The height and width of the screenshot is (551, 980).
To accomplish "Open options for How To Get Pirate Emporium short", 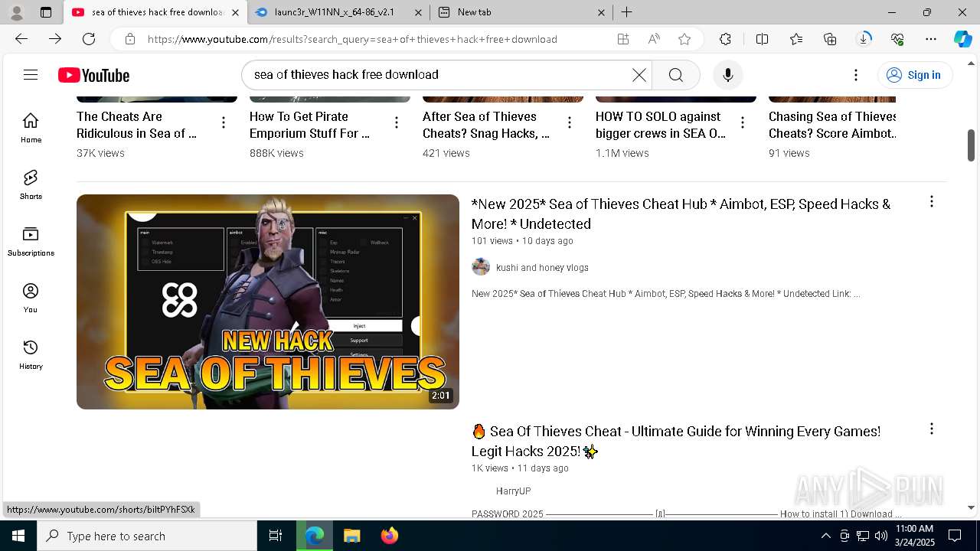I will pyautogui.click(x=396, y=122).
